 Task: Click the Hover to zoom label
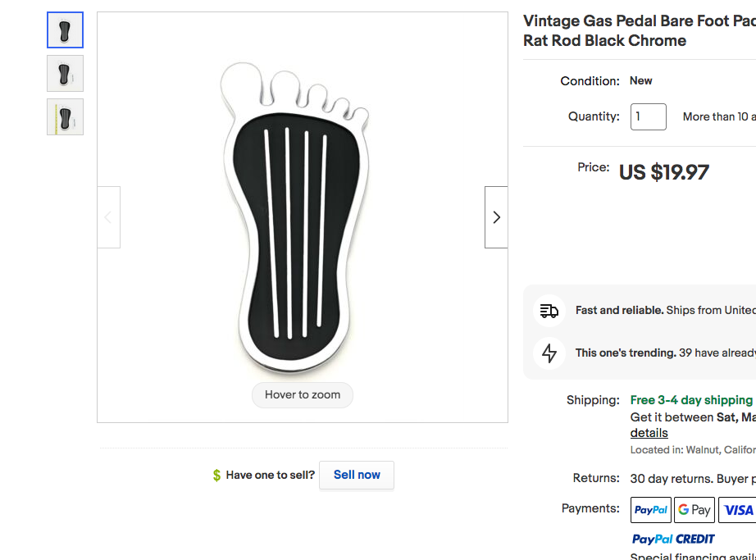pyautogui.click(x=303, y=394)
